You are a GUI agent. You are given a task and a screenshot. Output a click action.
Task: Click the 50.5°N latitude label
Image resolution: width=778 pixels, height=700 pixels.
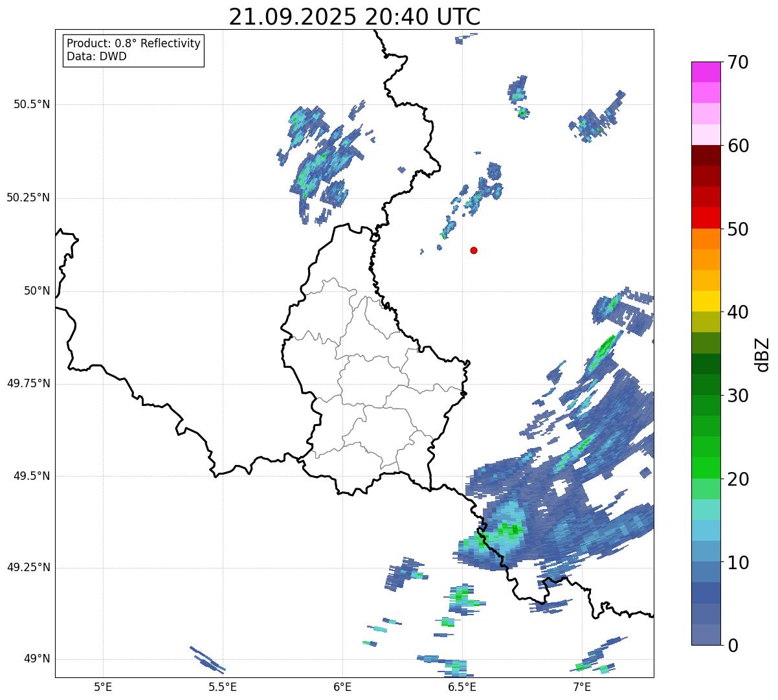[x=31, y=104]
